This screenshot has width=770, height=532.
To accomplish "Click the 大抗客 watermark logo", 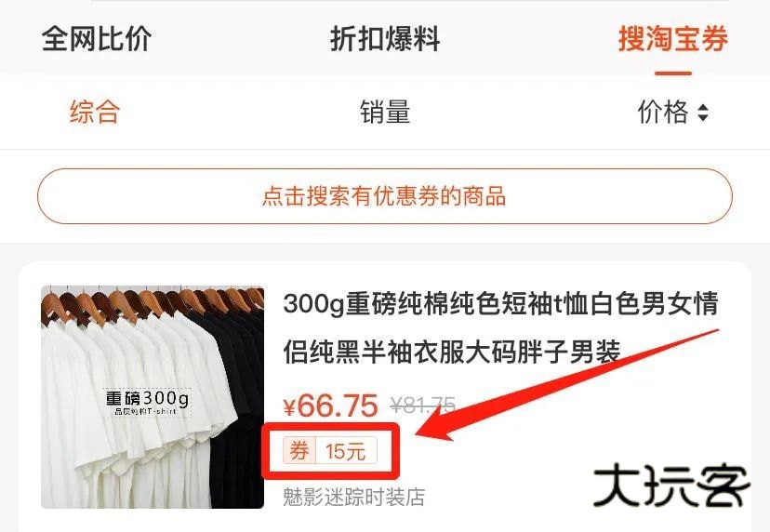I will point(670,485).
